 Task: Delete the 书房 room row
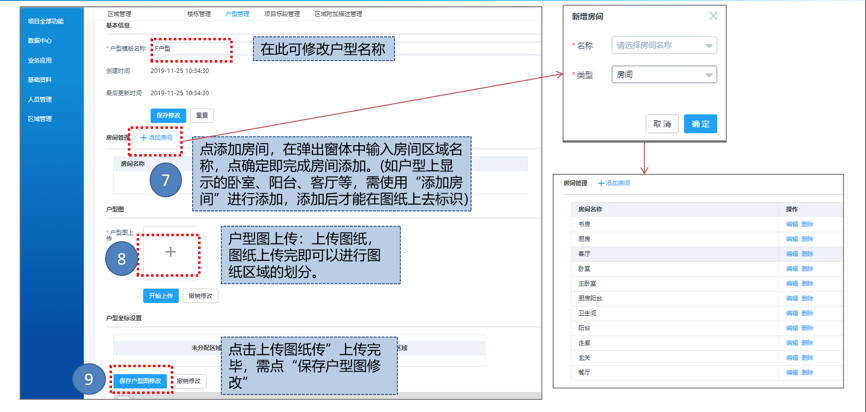pos(807,224)
